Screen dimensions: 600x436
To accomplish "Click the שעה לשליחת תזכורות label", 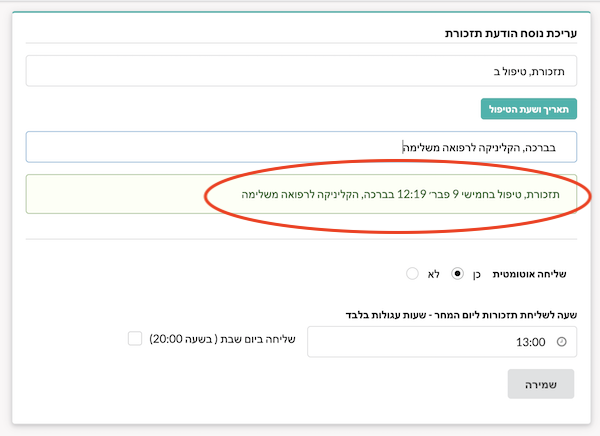I will (x=461, y=315).
